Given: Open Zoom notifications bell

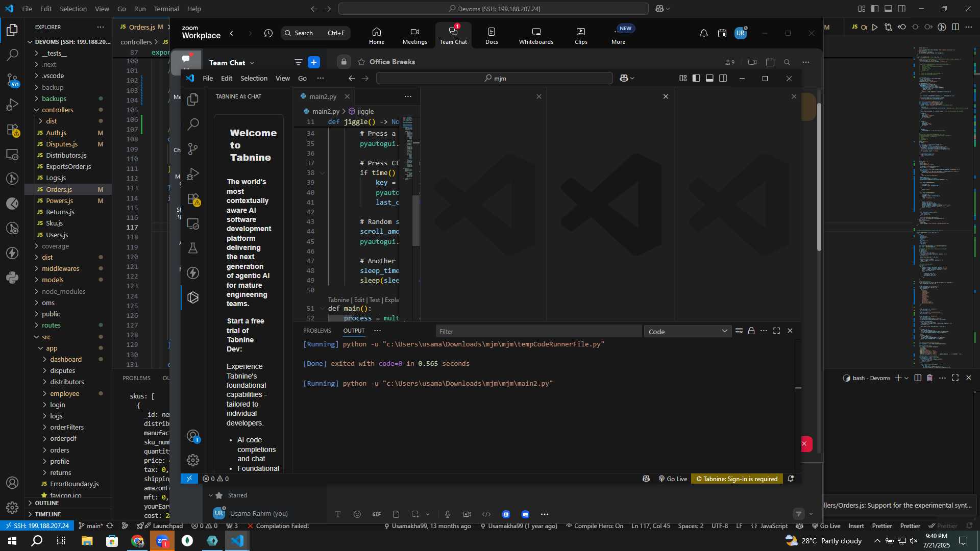Looking at the screenshot, I should coord(703,33).
